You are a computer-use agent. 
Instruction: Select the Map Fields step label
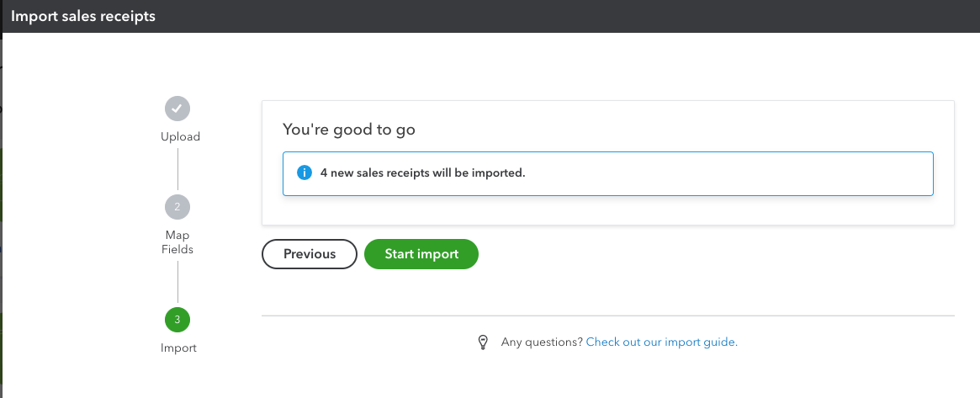[178, 242]
